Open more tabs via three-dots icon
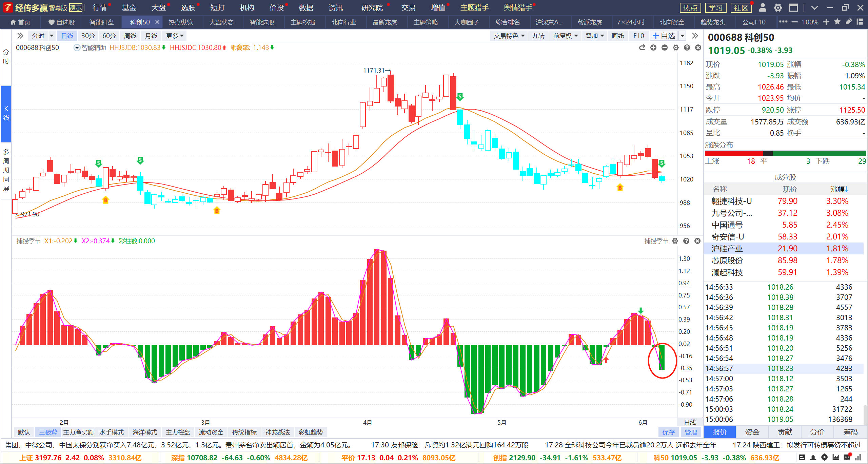 tap(783, 22)
